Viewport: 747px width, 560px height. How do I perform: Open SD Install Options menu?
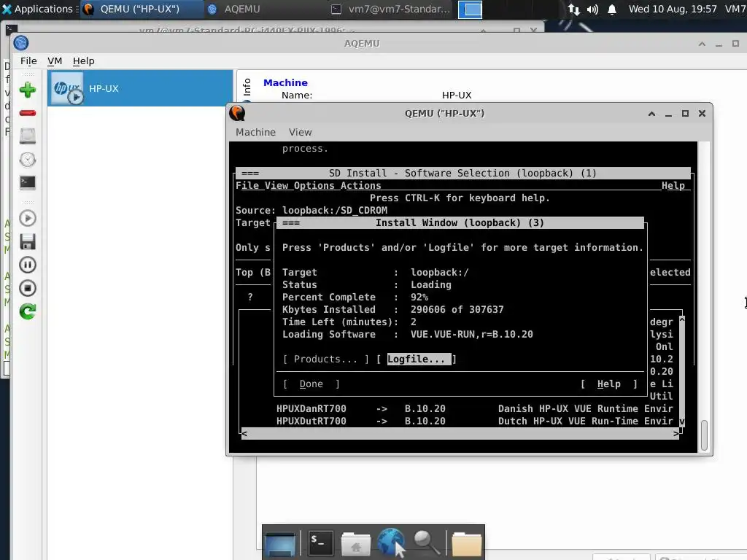point(314,186)
